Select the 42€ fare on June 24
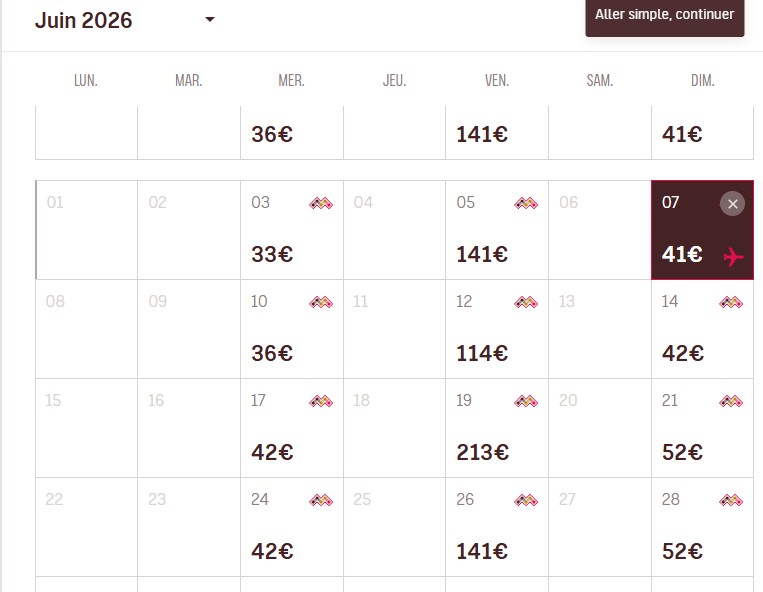Image resolution: width=763 pixels, height=592 pixels. (x=272, y=551)
